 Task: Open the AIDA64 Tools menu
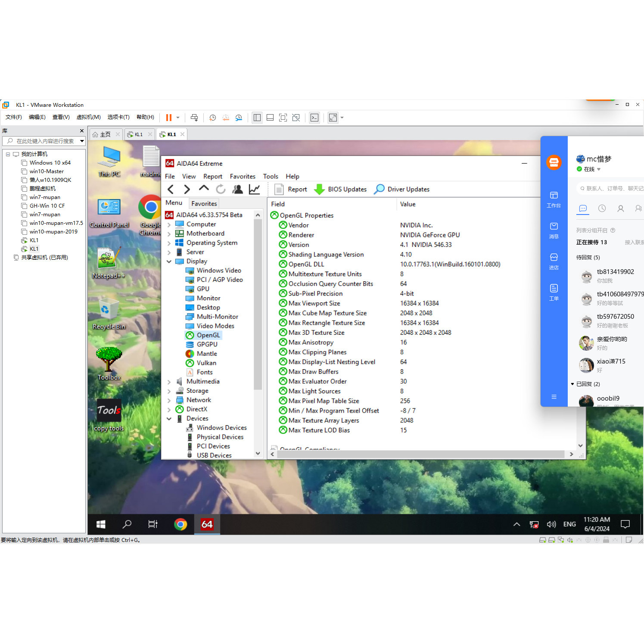(x=271, y=176)
